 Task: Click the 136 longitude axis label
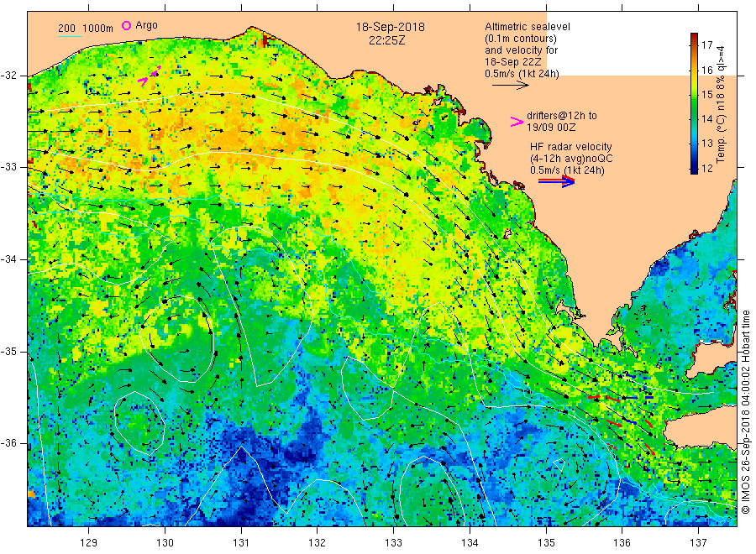(x=622, y=543)
